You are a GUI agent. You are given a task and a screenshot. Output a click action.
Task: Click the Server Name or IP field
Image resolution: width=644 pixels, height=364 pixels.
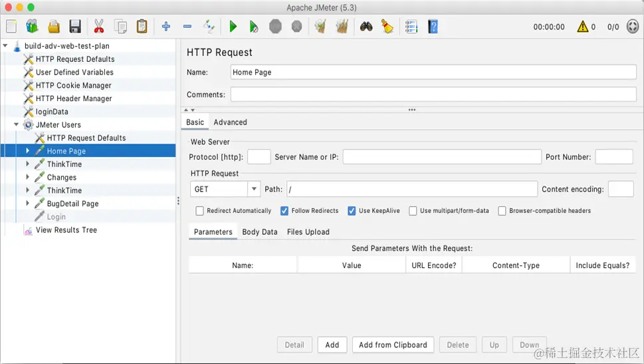coord(442,157)
